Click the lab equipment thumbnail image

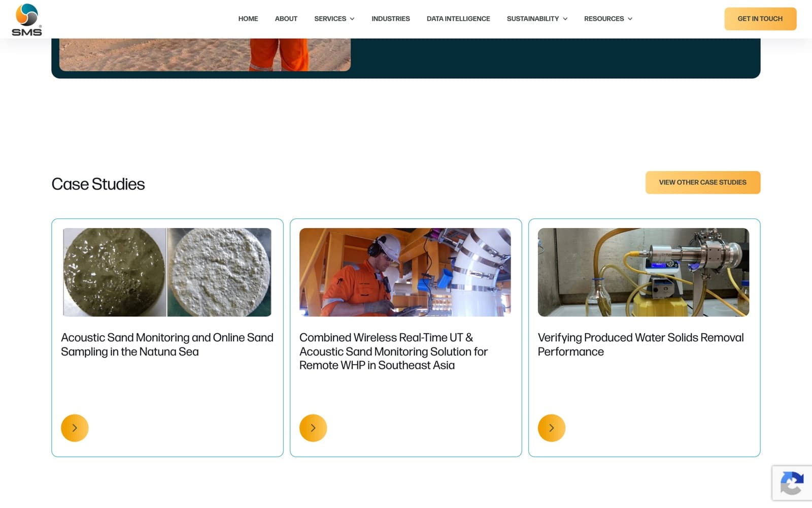(644, 272)
